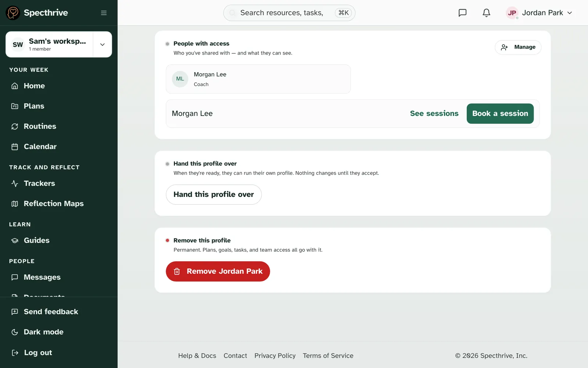
Task: Open See sessions link
Action: (x=434, y=113)
